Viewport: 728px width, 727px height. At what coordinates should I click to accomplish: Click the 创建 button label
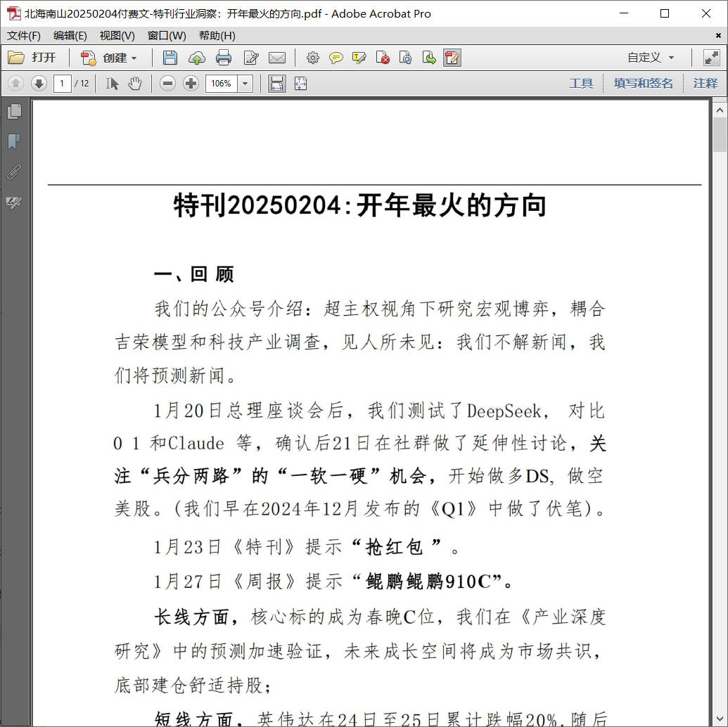pos(115,58)
